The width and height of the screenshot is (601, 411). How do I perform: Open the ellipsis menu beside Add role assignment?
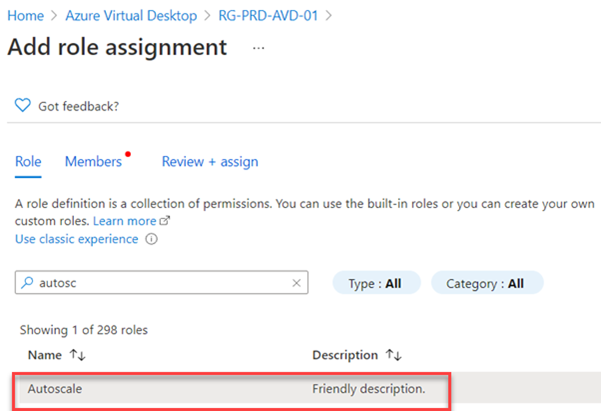click(258, 48)
